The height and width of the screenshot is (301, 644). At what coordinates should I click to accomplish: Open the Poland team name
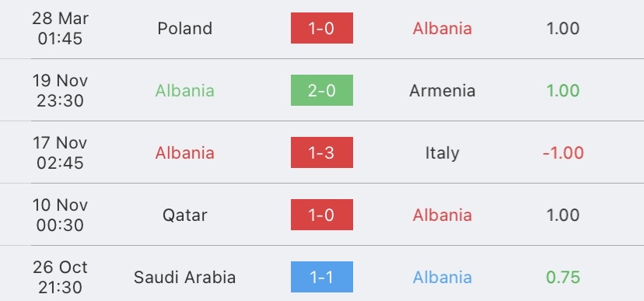click(185, 28)
